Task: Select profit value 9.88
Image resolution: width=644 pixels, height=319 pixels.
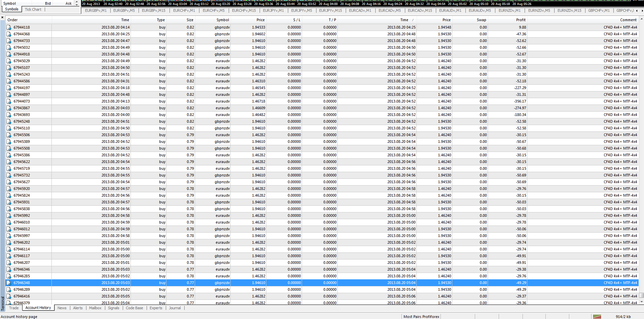Action: 522,27
